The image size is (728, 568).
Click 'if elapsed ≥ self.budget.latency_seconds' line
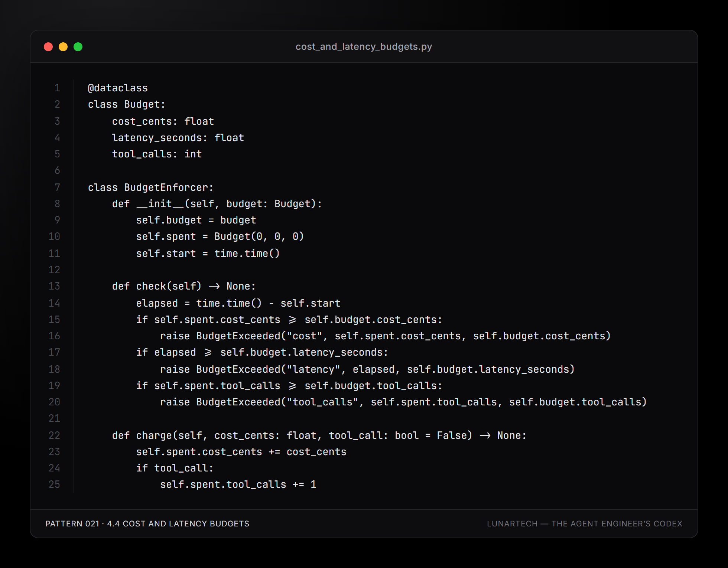pyautogui.click(x=262, y=352)
